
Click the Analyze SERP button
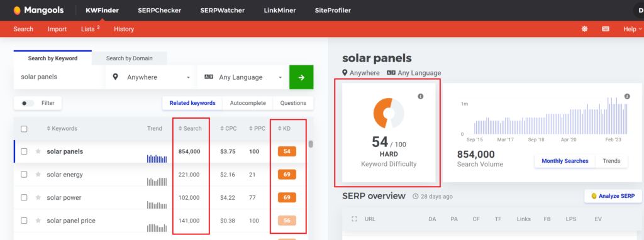click(613, 196)
